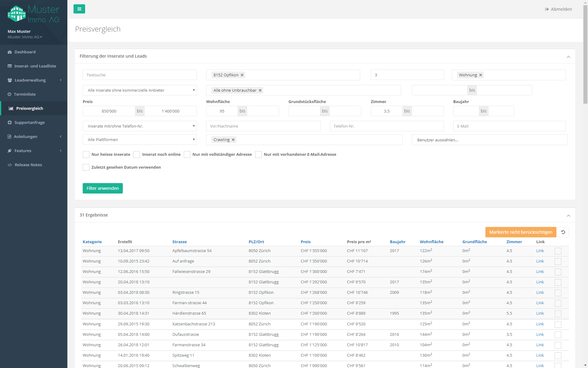Screen dimensions: 588x368
Task: Enable Nur mit vorhandener E-Mail-Adresse checkbox
Action: [x=258, y=155]
